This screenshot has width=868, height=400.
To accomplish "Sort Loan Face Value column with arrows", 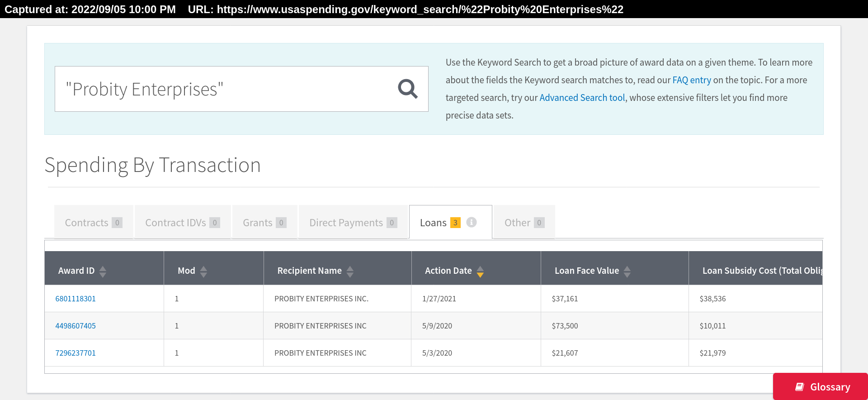I will pyautogui.click(x=627, y=271).
